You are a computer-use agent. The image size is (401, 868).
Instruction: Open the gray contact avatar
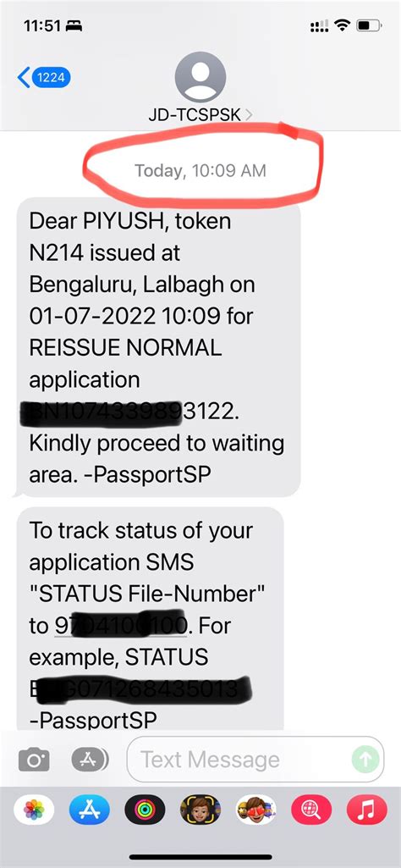tap(200, 77)
